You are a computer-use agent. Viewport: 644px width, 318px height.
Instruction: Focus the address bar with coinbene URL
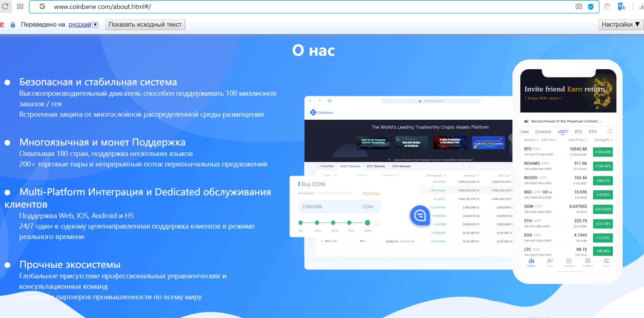click(x=314, y=6)
